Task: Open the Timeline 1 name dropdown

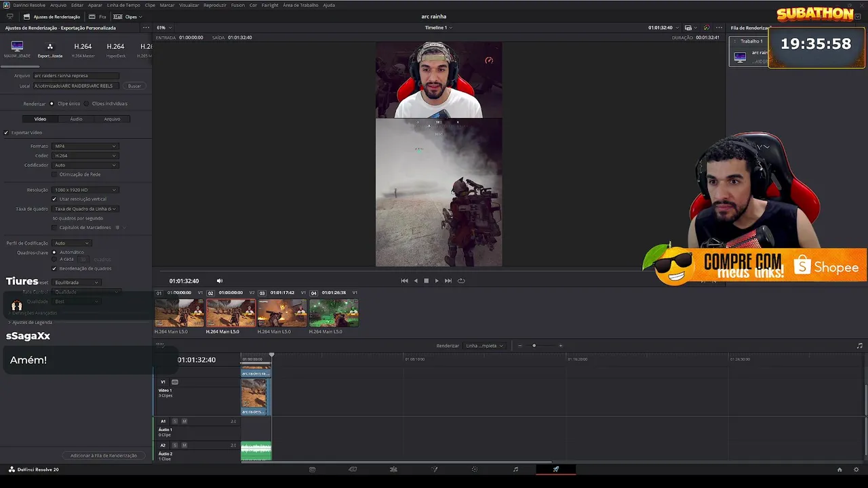Action: tap(438, 28)
